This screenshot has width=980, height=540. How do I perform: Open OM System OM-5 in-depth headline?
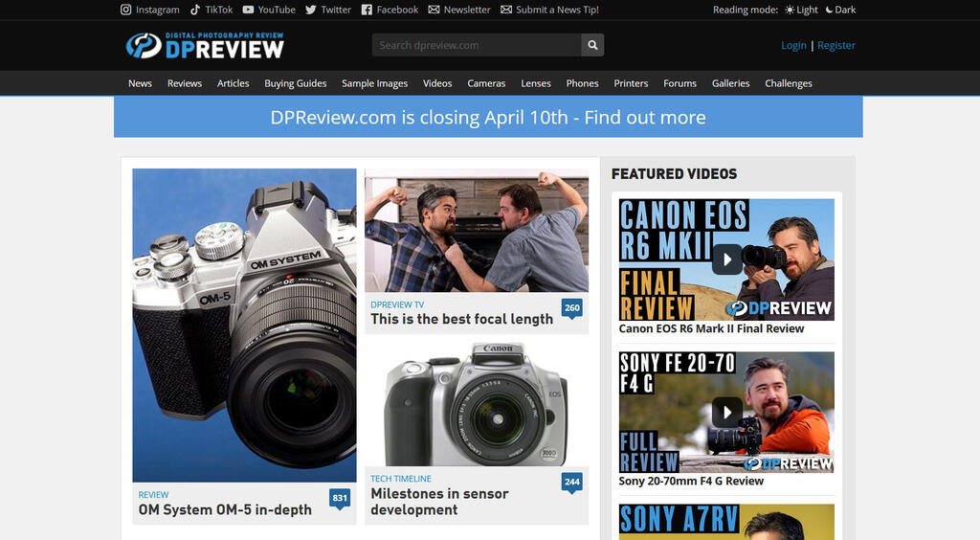[x=225, y=510]
